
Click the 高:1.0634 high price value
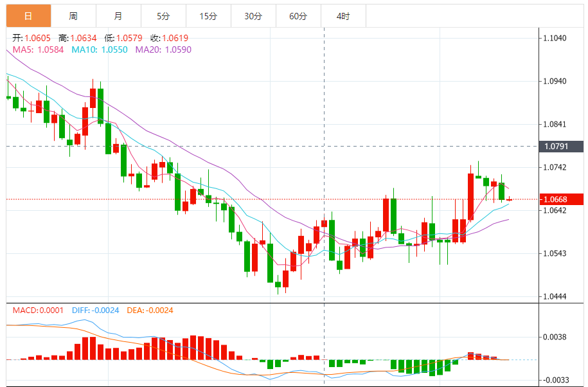pos(78,38)
